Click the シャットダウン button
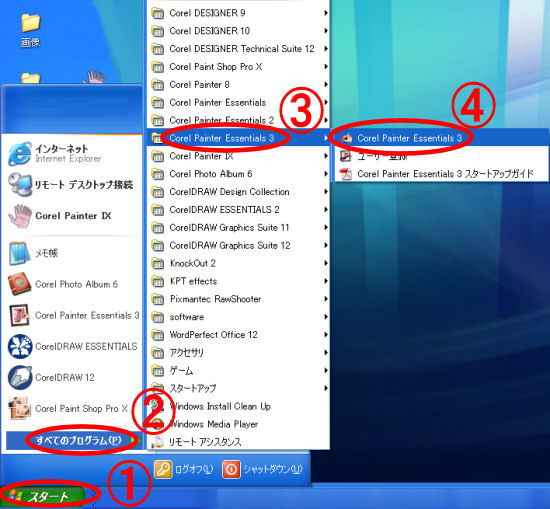This screenshot has height=509, width=550. [x=262, y=469]
